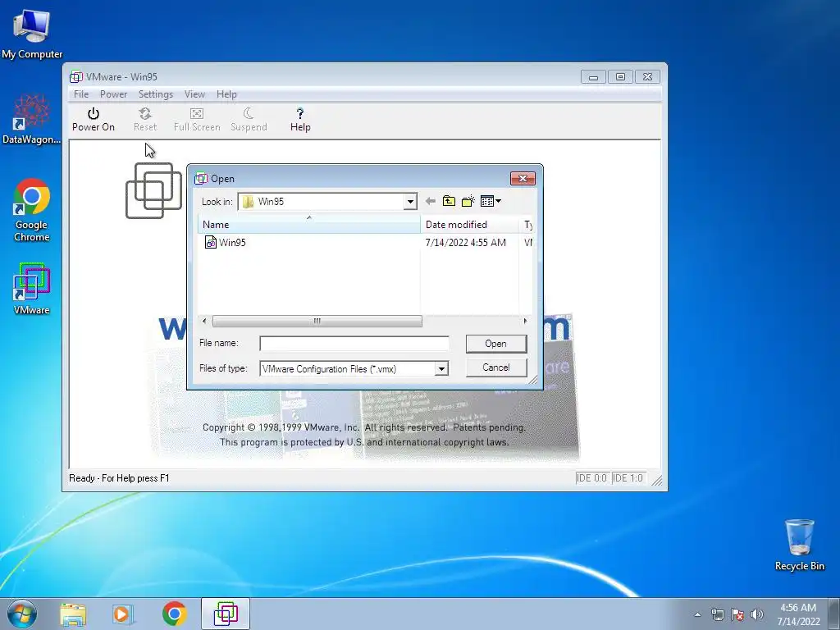Open the Windows Start button

(x=22, y=614)
